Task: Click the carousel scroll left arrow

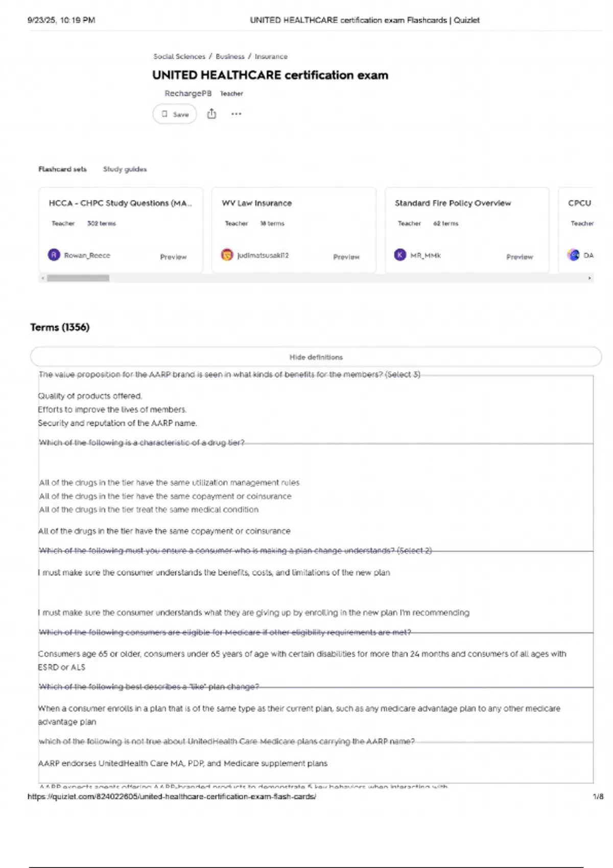Action: tap(43, 278)
